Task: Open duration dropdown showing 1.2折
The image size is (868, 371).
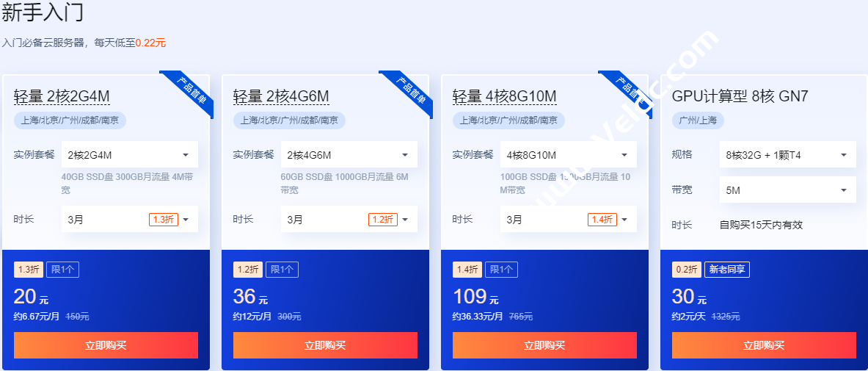Action: pos(349,219)
